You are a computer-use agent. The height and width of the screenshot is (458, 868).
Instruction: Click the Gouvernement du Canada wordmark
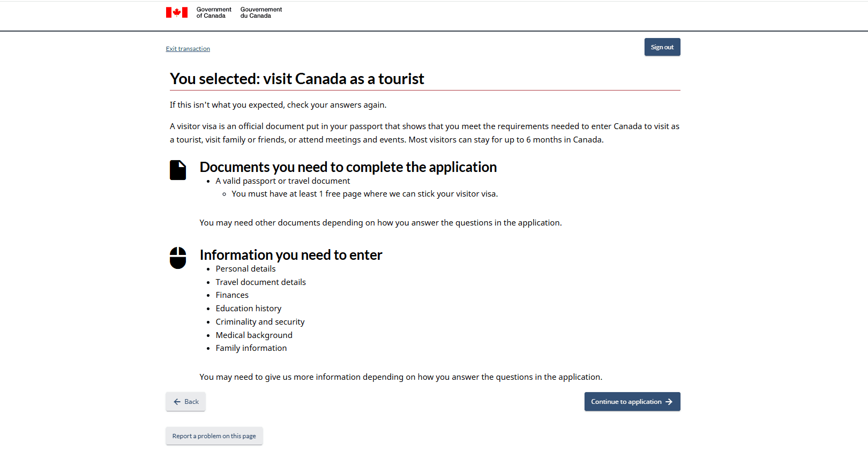261,12
